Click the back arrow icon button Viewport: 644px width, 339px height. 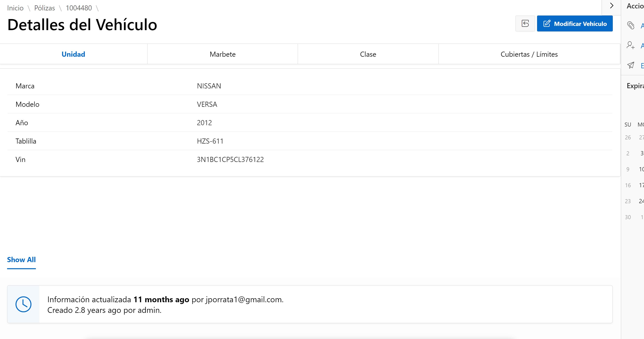(x=525, y=23)
